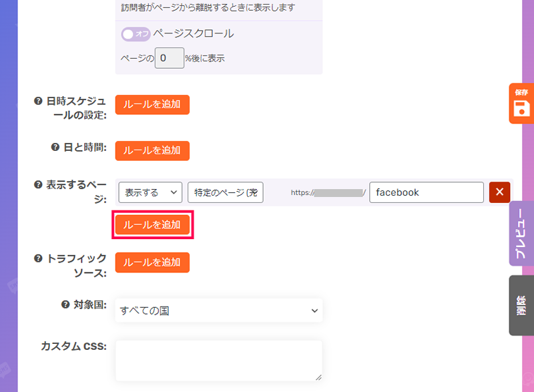Viewport: 534px width, 392px height.
Task: Expand the すべての国 country dropdown
Action: (219, 311)
